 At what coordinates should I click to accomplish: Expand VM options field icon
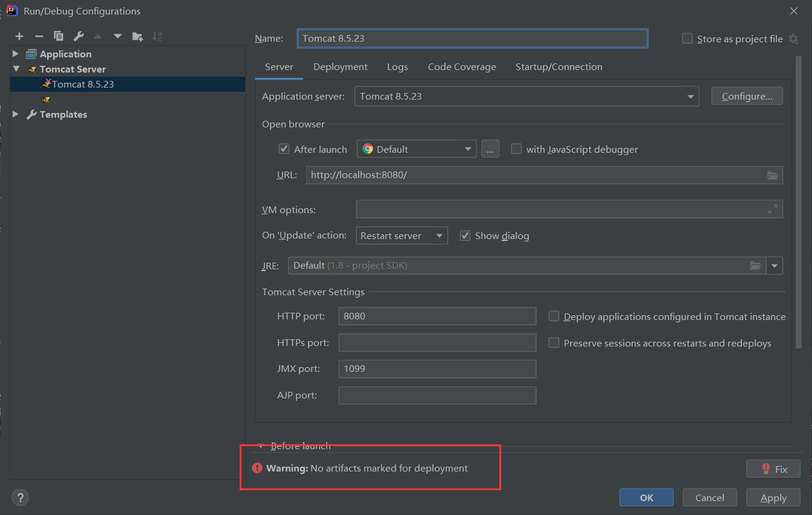point(773,209)
